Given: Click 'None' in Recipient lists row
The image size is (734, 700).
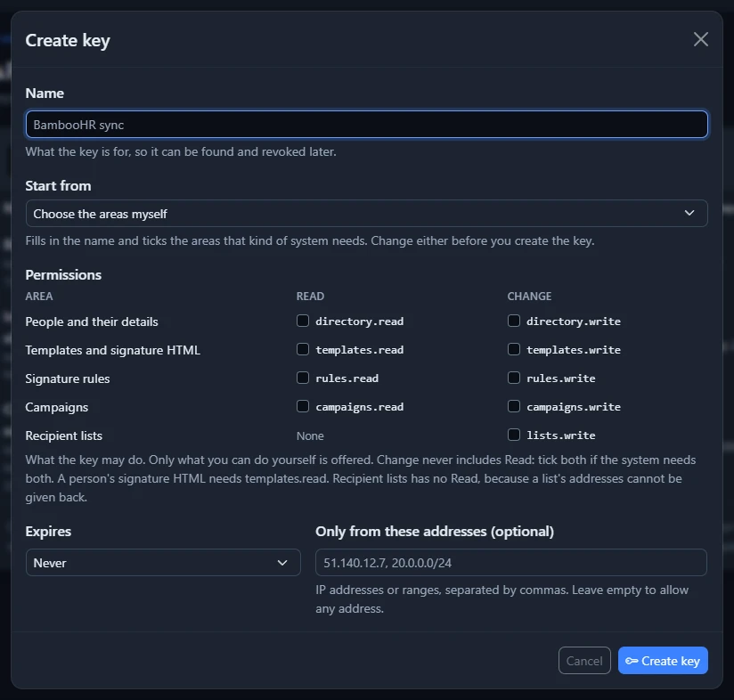Looking at the screenshot, I should (x=310, y=435).
